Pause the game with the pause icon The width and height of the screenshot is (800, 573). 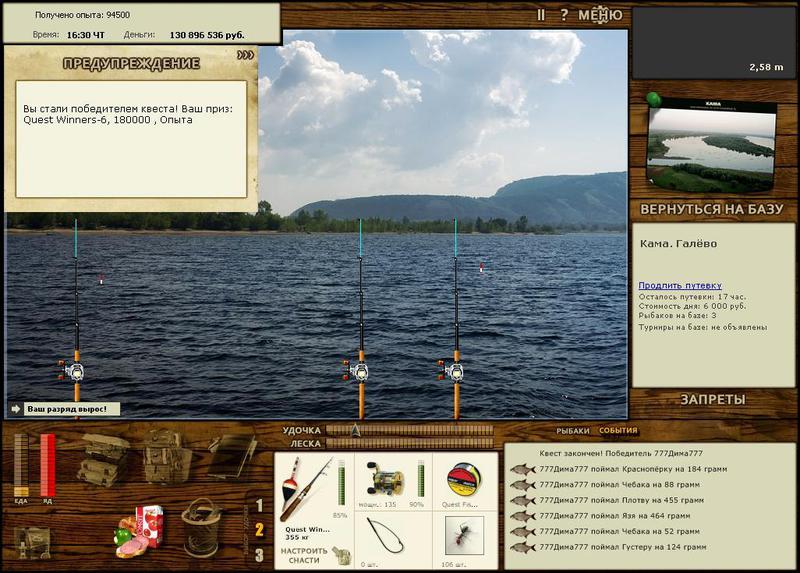tap(541, 15)
